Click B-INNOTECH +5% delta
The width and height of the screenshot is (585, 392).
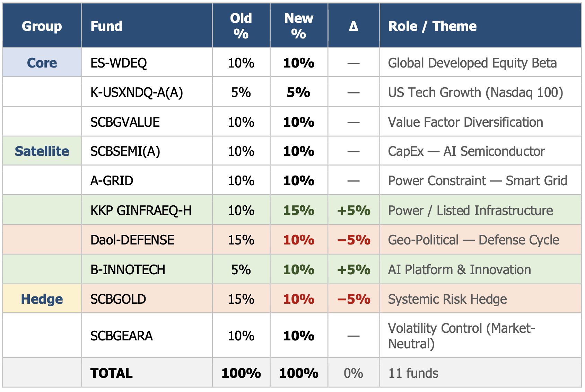pyautogui.click(x=353, y=269)
